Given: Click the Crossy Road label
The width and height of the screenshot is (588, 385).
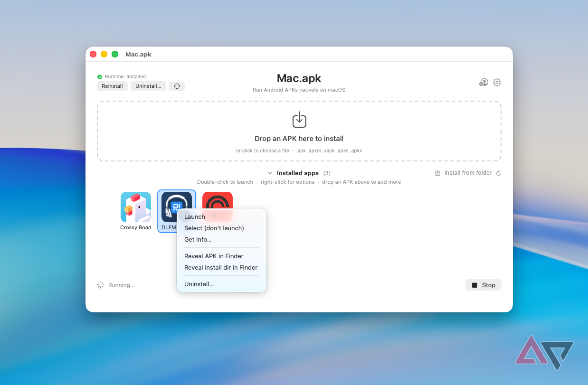Looking at the screenshot, I should (x=136, y=227).
